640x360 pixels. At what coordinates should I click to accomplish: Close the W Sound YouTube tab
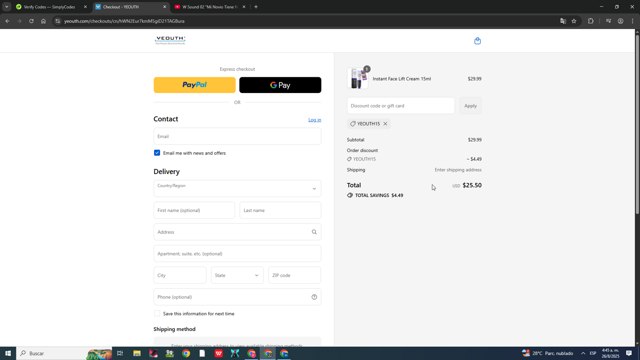244,7
